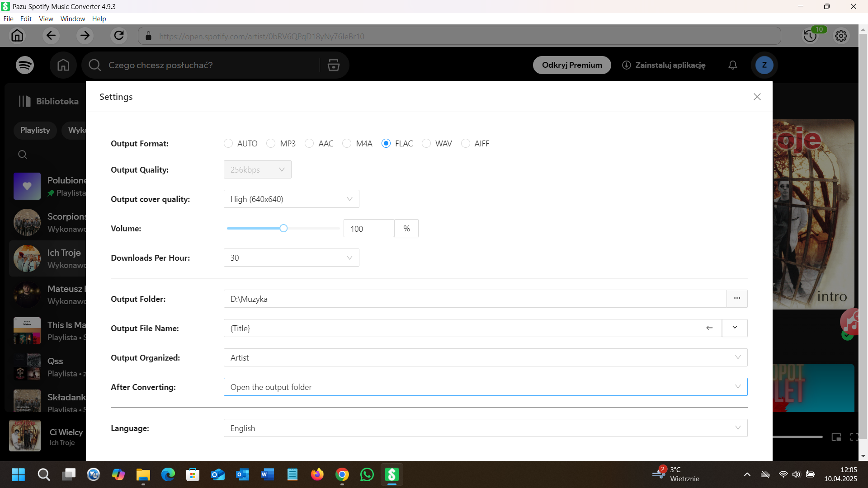Select AUTO output format

(228, 143)
